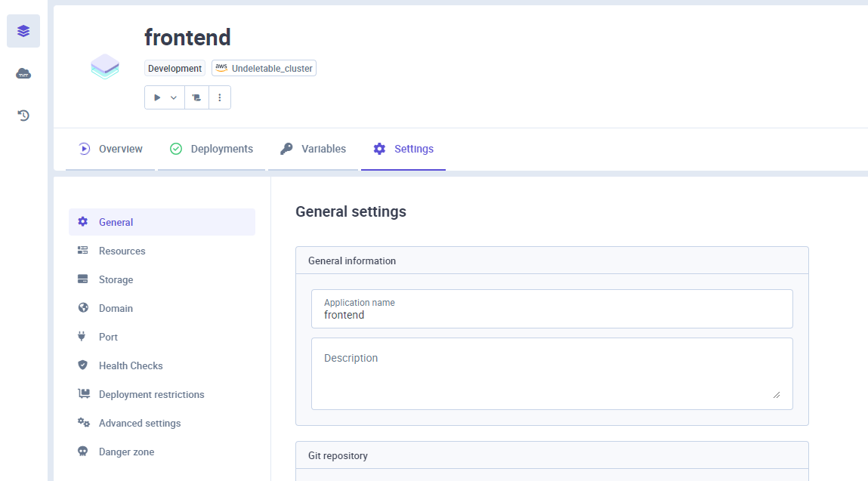Click the layers icon in left sidebar
Image resolution: width=868 pixels, height=481 pixels.
click(23, 31)
